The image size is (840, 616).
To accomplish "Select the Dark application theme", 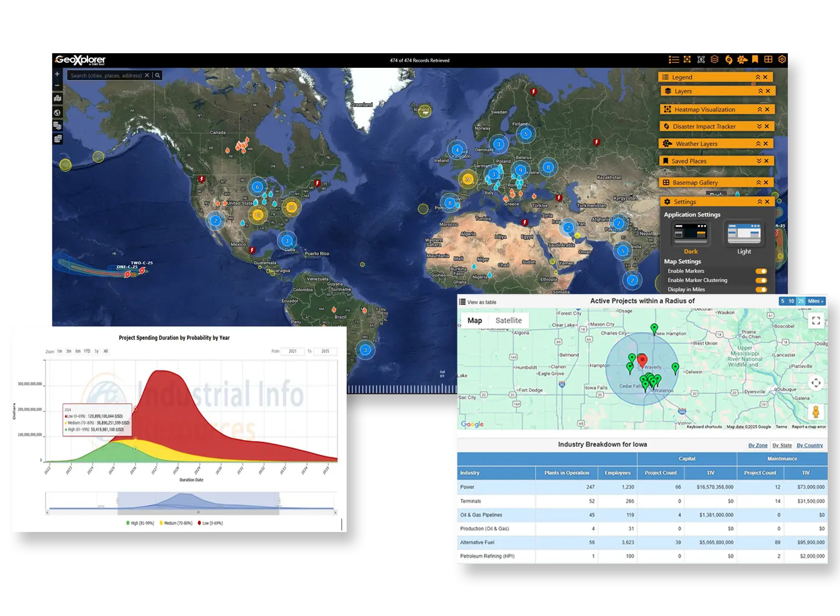I will (x=690, y=238).
